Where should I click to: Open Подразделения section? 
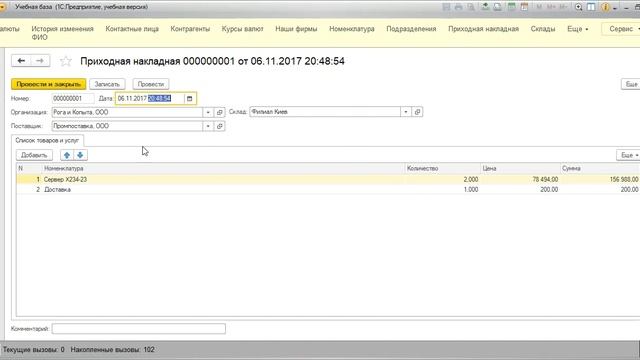411,29
